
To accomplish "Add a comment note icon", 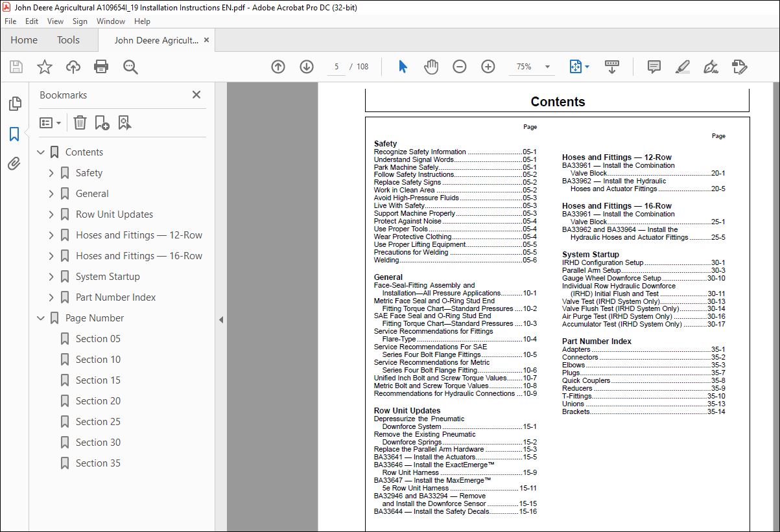I will click(654, 67).
